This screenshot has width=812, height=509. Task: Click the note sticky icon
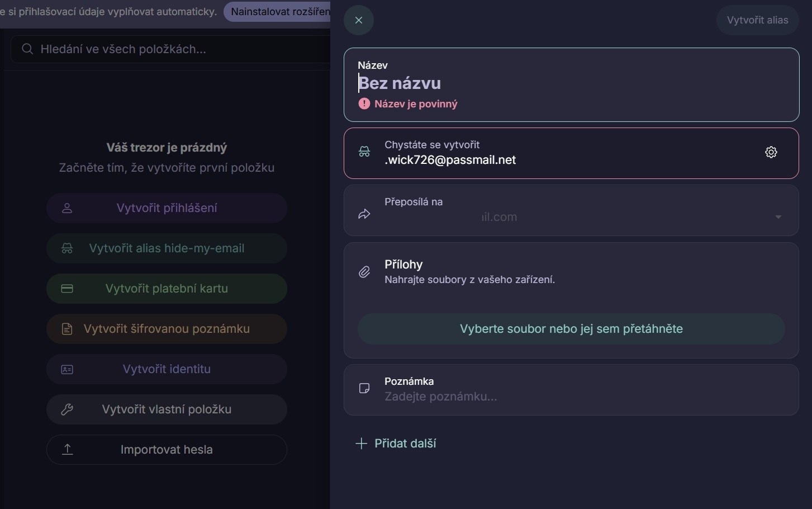point(364,388)
